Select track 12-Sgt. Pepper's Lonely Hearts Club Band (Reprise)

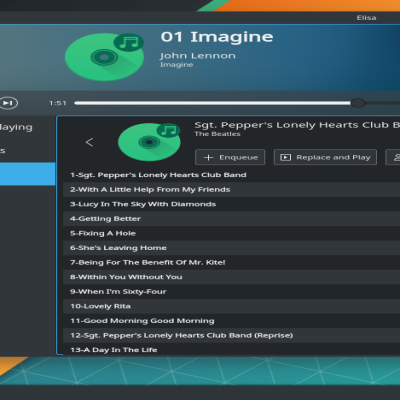coord(231,335)
